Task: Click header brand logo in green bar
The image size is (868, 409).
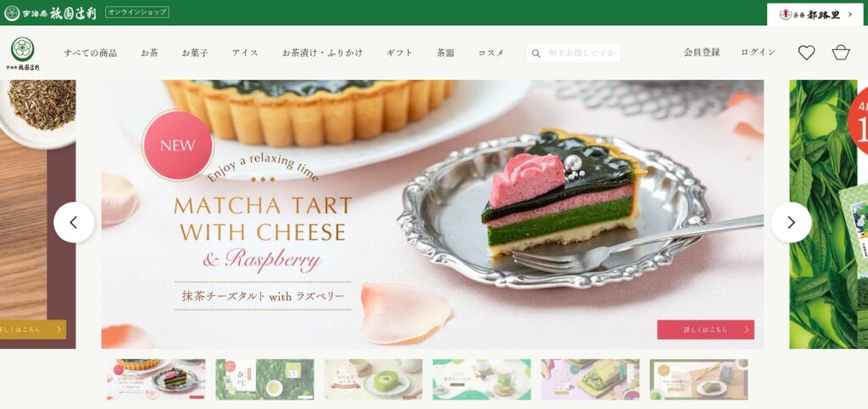Action: coord(50,13)
